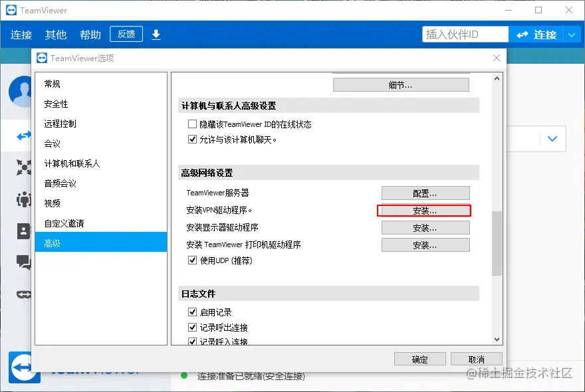Click the user profile avatar icon
The image size is (585, 392).
21,92
